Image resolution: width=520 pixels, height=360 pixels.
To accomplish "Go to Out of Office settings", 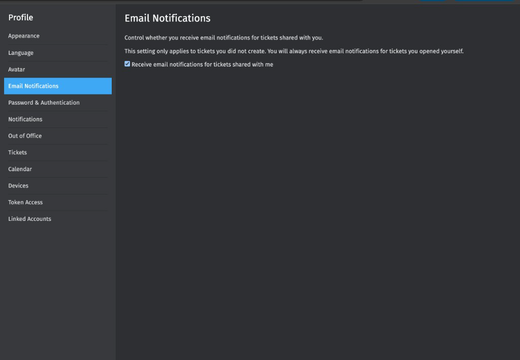I will (x=58, y=136).
